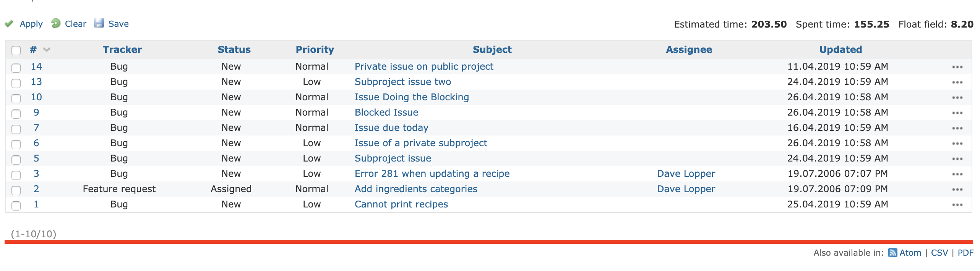
Task: Open the ellipsis dropdown for issue 9
Action: point(957,113)
